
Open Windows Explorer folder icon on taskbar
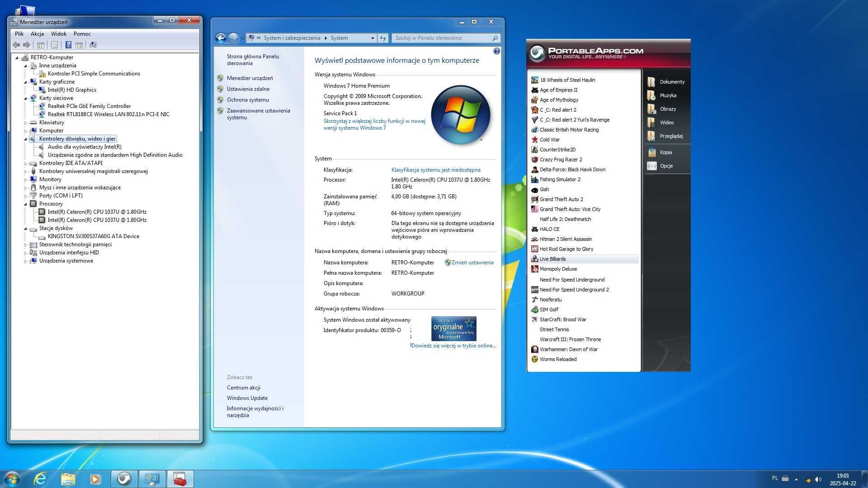[x=68, y=479]
